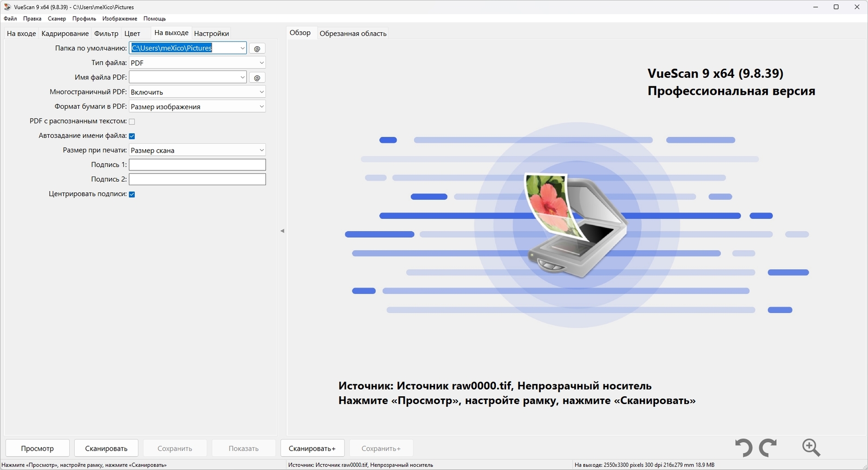Rotate the image left (counterclockwise arrow)
Image resolution: width=868 pixels, height=470 pixels.
tap(743, 447)
